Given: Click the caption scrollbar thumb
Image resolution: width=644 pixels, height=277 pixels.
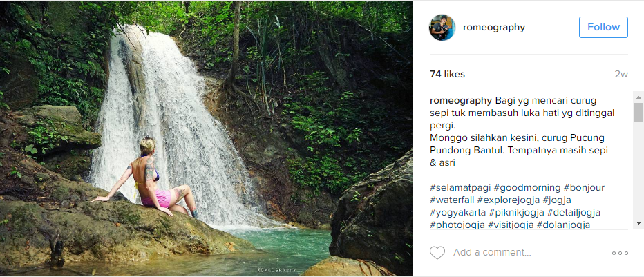Looking at the screenshot, I should [x=638, y=113].
